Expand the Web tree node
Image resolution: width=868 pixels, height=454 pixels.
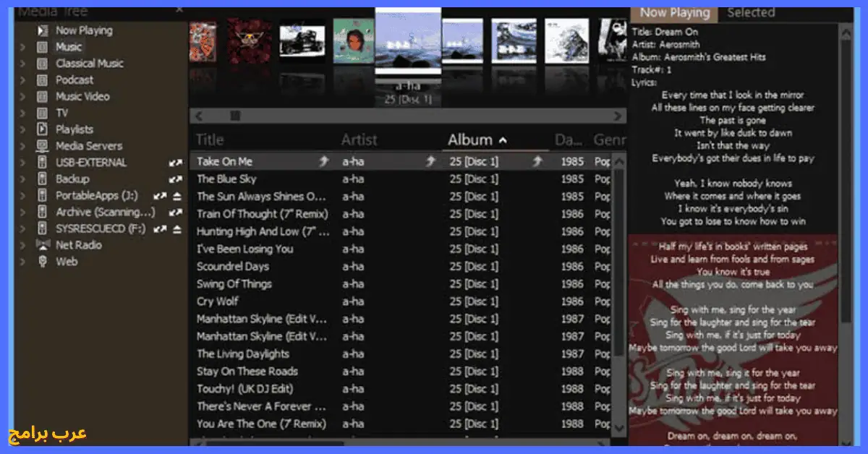click(x=22, y=262)
